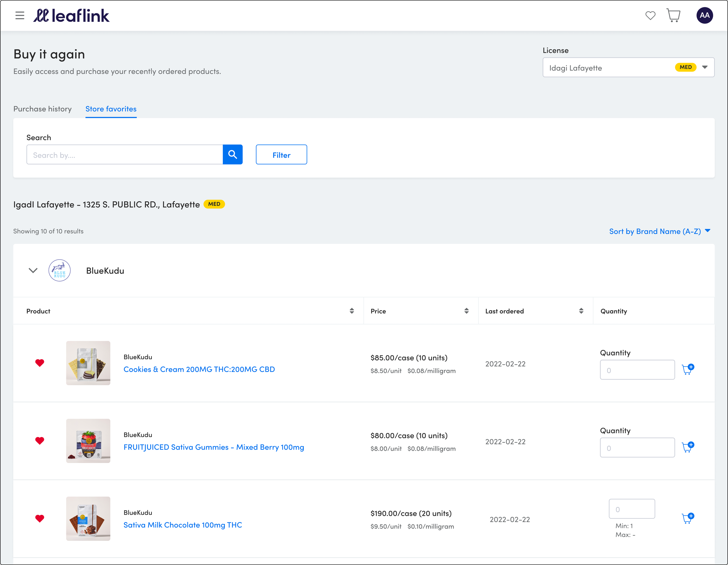The width and height of the screenshot is (728, 565).
Task: Open Sativa Milk Chocolate 100mg THC link
Action: coord(183,525)
